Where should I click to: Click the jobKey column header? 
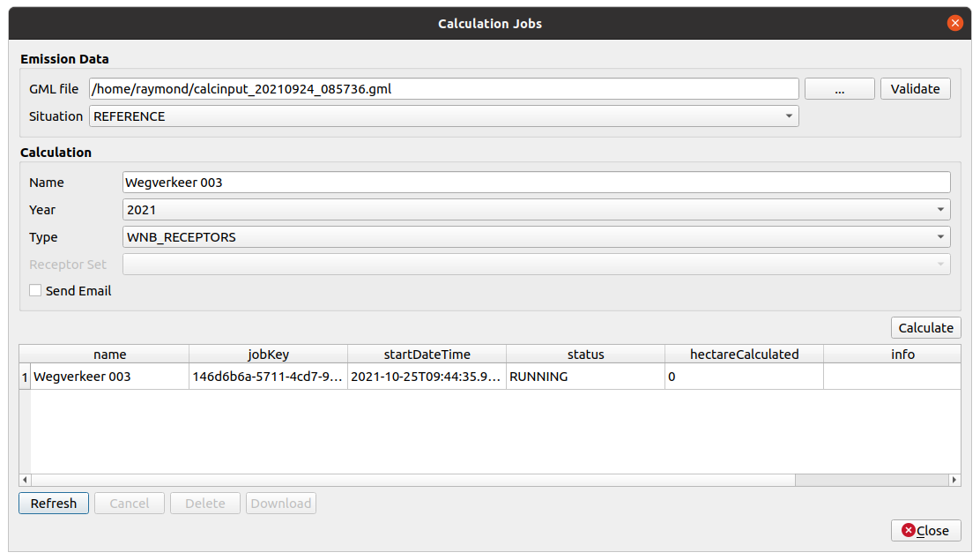coord(268,355)
